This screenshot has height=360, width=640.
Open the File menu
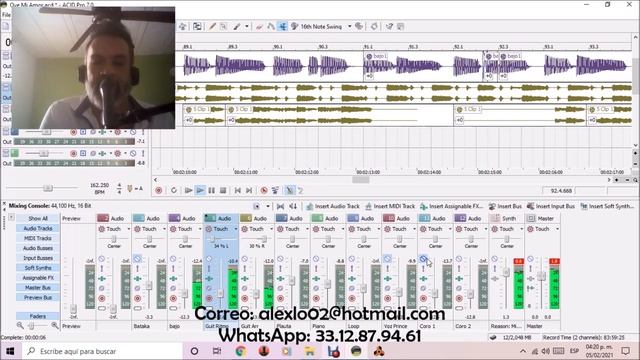[x=6, y=15]
